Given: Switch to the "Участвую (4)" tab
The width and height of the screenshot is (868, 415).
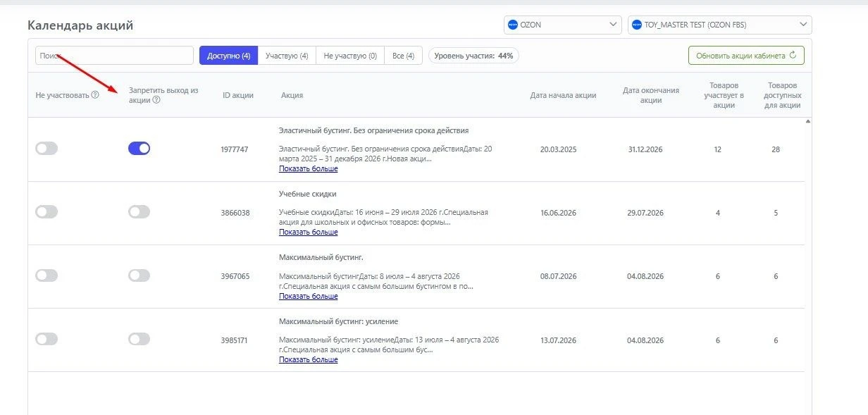Looking at the screenshot, I should click(287, 56).
